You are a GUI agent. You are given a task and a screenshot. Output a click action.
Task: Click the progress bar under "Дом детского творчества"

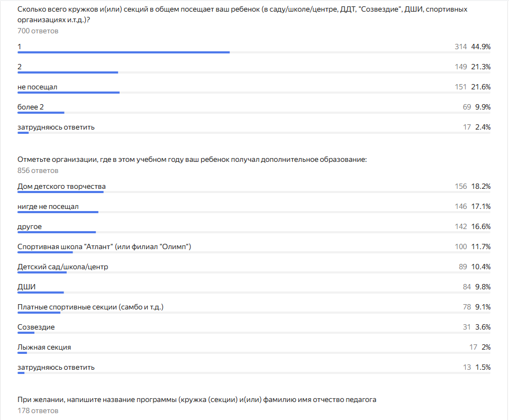pos(61,192)
